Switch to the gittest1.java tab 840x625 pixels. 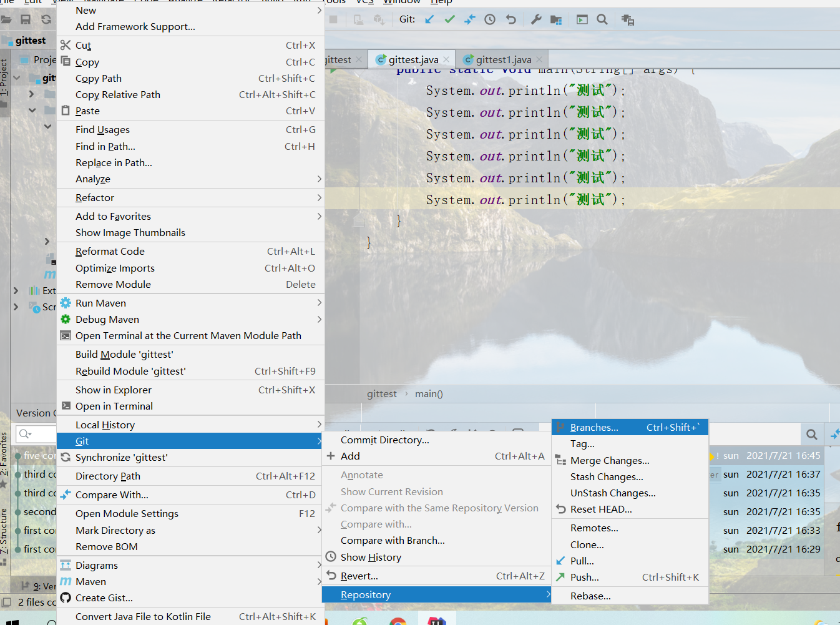pyautogui.click(x=503, y=59)
